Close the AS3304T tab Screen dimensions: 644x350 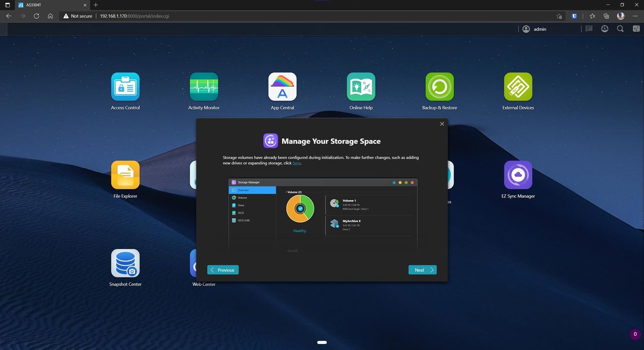pos(84,5)
